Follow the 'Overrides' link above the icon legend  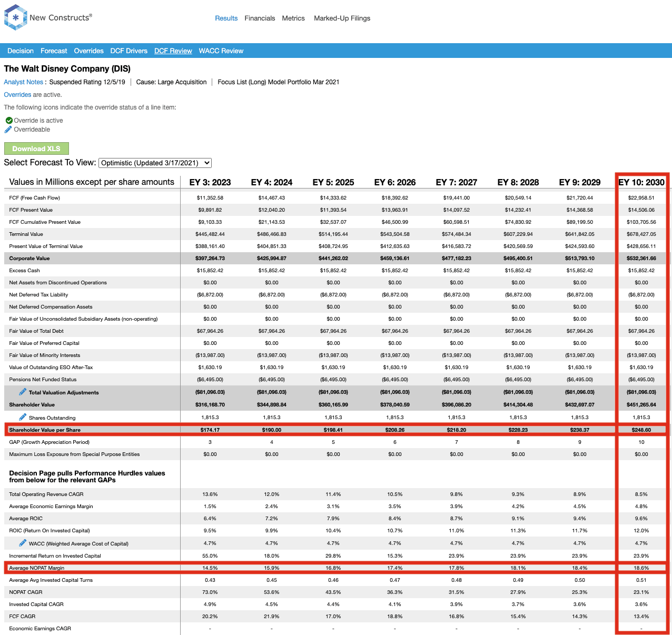17,95
